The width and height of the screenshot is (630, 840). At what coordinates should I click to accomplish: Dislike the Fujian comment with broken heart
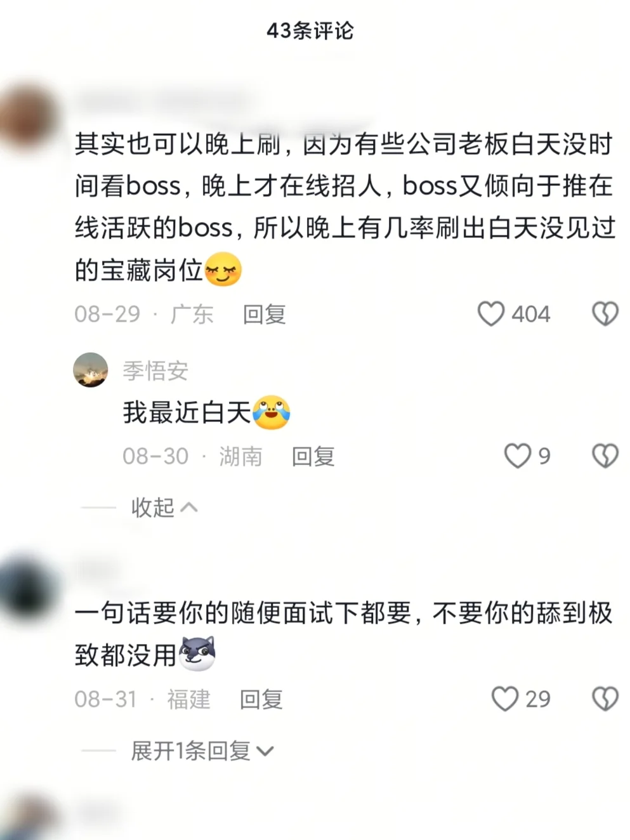[x=605, y=699]
